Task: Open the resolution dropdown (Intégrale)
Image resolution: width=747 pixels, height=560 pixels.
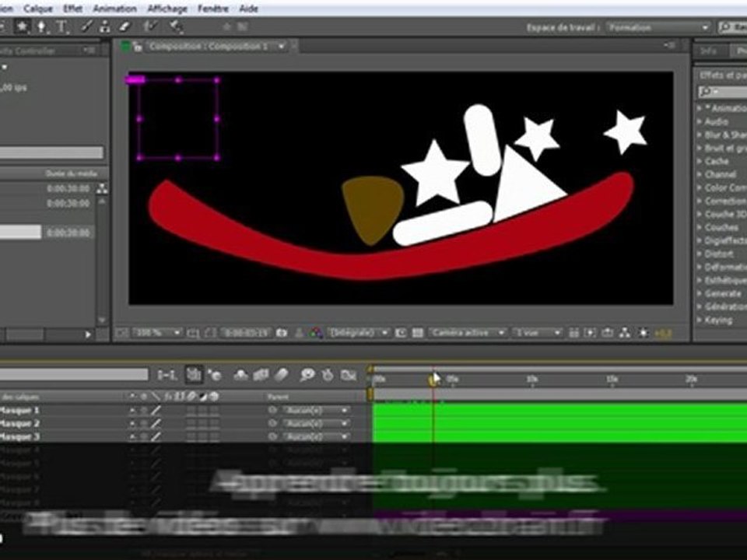Action: click(359, 333)
